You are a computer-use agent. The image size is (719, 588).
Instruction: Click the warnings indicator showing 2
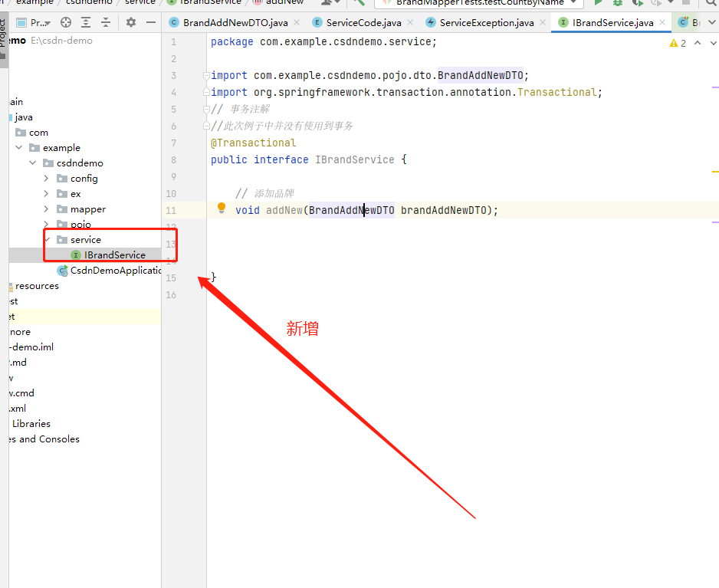click(x=678, y=43)
